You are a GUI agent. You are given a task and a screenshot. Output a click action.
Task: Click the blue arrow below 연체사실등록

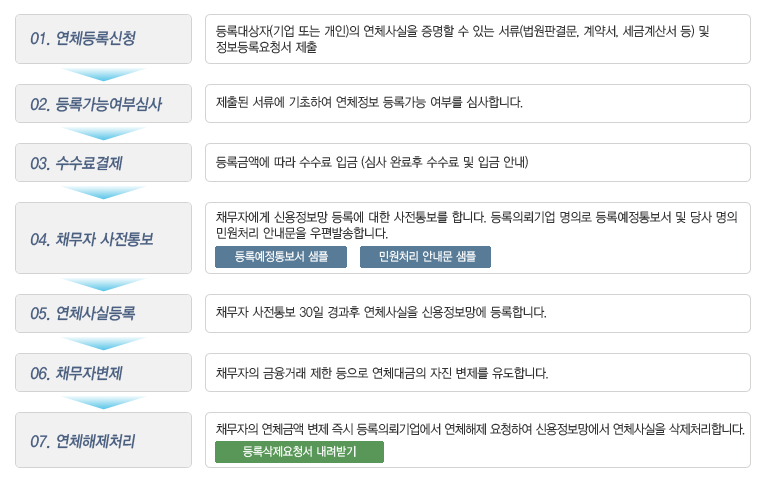point(104,343)
